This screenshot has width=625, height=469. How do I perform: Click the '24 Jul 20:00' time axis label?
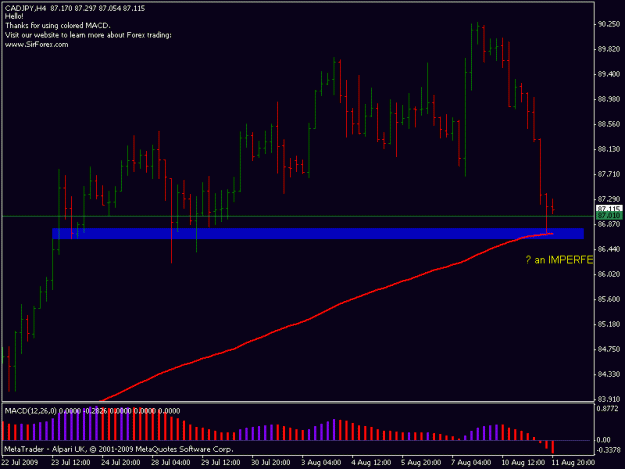click(120, 463)
